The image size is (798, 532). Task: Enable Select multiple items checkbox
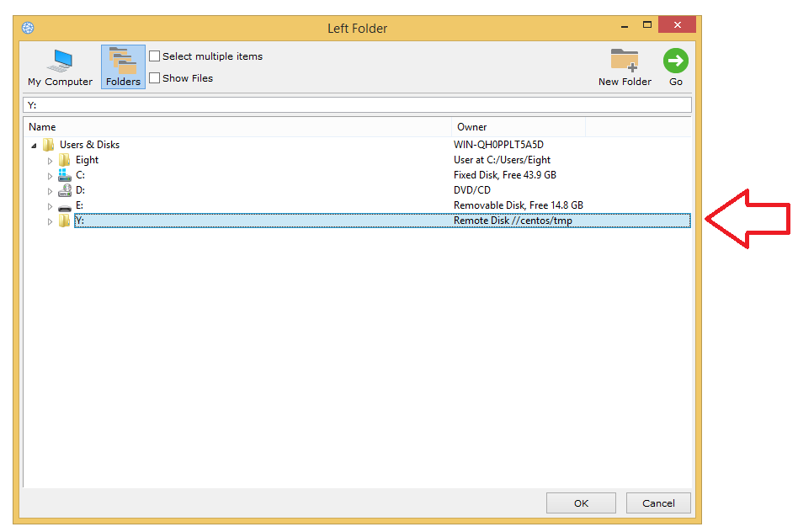[155, 56]
